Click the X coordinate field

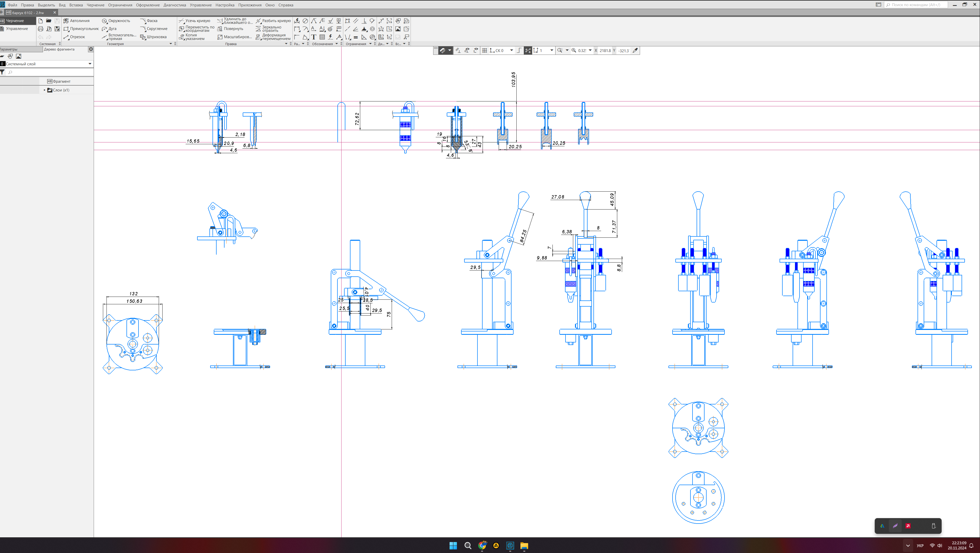point(605,50)
